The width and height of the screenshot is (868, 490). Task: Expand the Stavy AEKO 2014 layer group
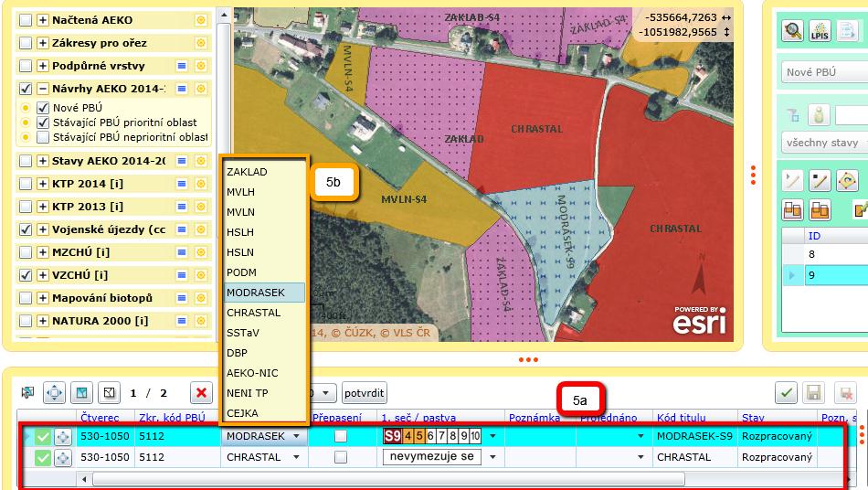43,161
